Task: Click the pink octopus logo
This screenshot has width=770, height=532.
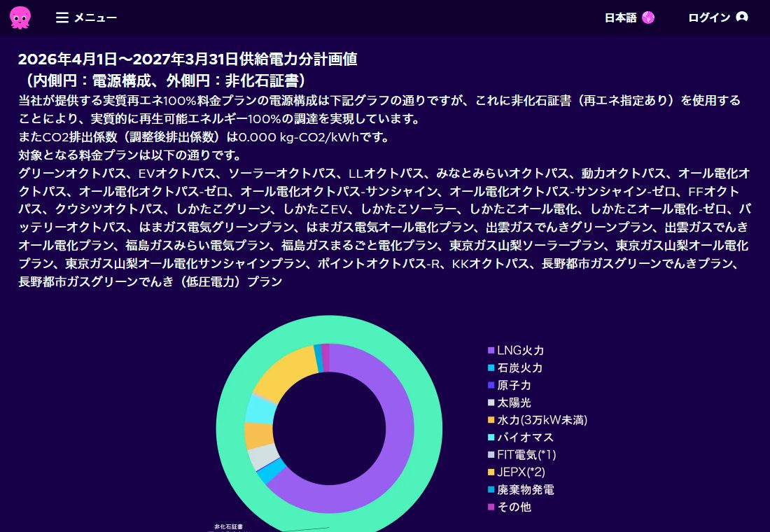Action: [20, 17]
